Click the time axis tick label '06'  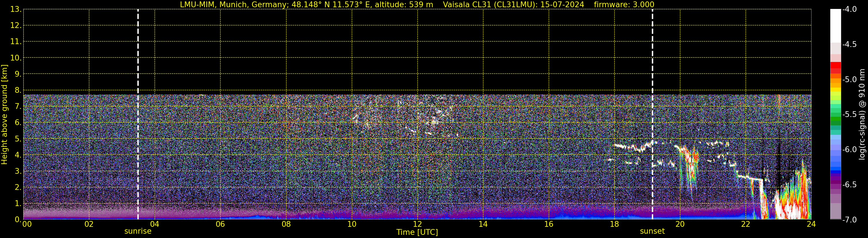tap(220, 224)
